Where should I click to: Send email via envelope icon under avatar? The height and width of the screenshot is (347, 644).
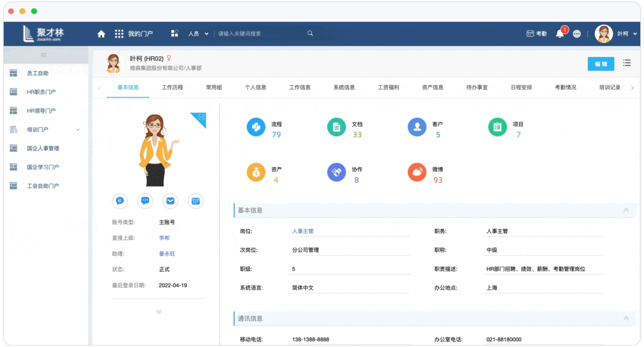pos(170,201)
